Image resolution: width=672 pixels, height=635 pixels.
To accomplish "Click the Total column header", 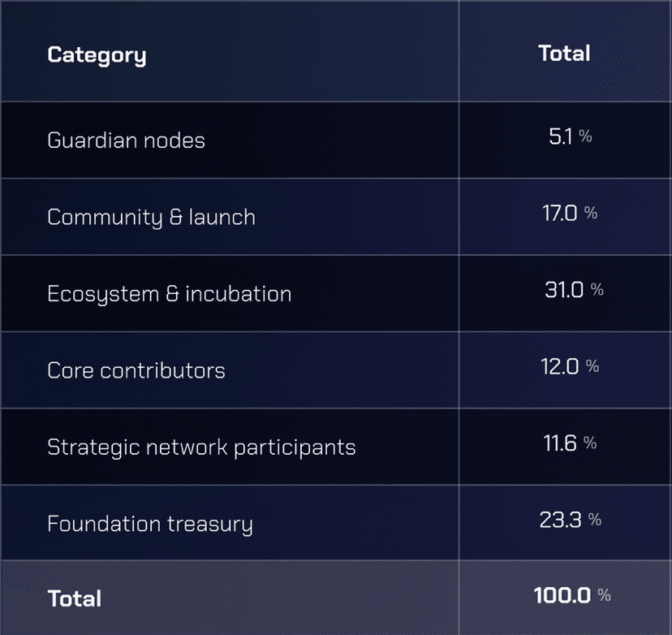I will [x=564, y=54].
